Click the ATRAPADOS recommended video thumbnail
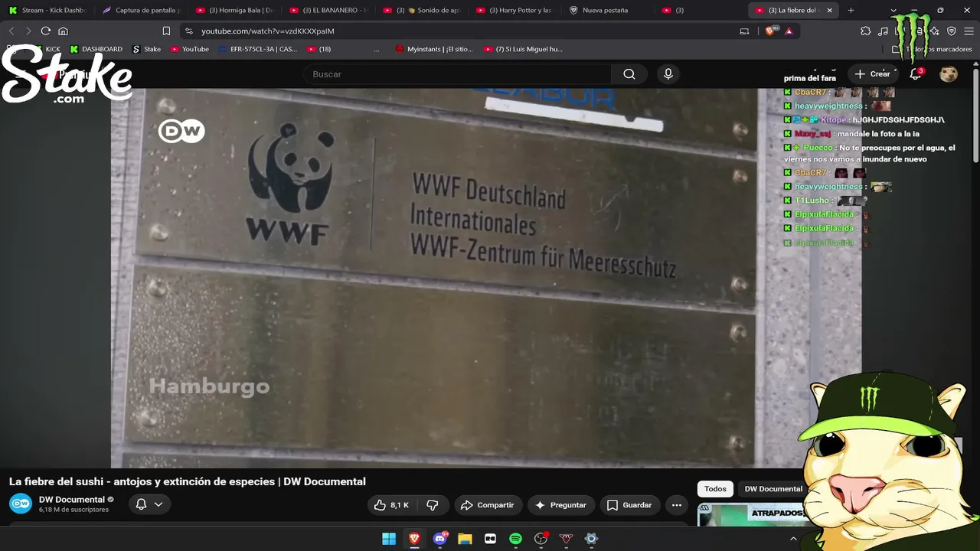Image resolution: width=980 pixels, height=551 pixels. click(750, 514)
